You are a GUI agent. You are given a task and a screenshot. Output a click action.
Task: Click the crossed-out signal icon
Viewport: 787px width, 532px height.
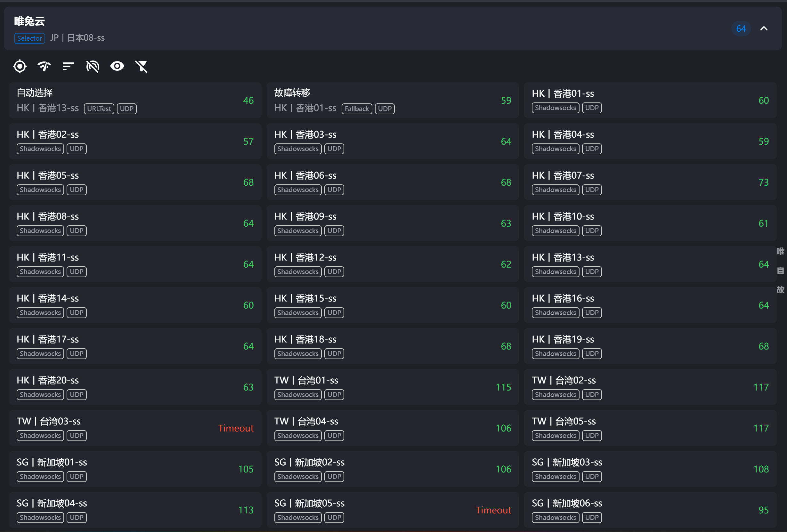pos(93,66)
